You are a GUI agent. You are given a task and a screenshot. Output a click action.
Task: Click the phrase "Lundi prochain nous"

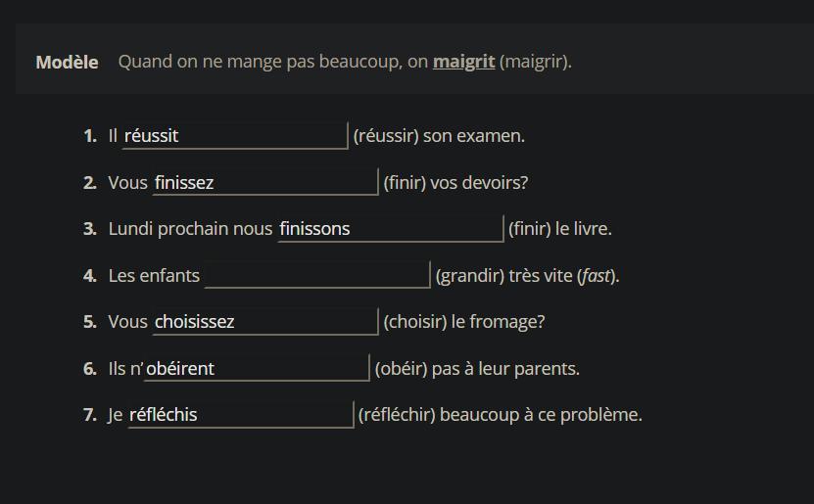pyautogui.click(x=190, y=229)
